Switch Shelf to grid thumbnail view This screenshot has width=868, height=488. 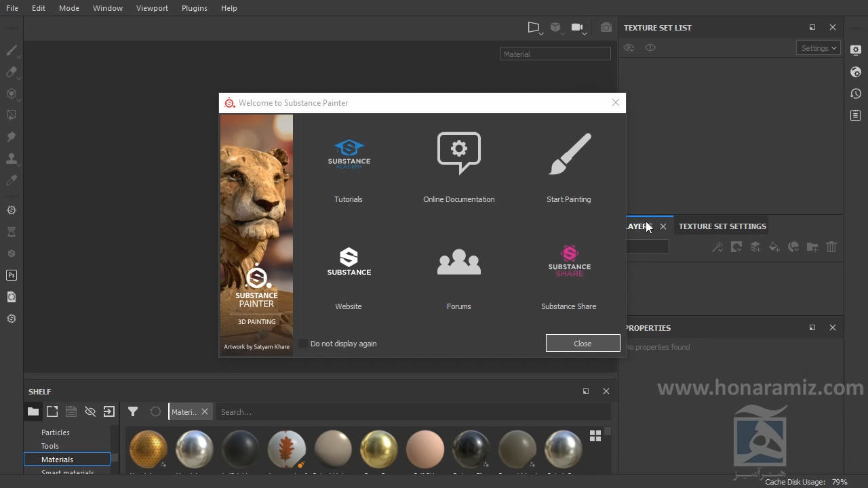(x=595, y=436)
